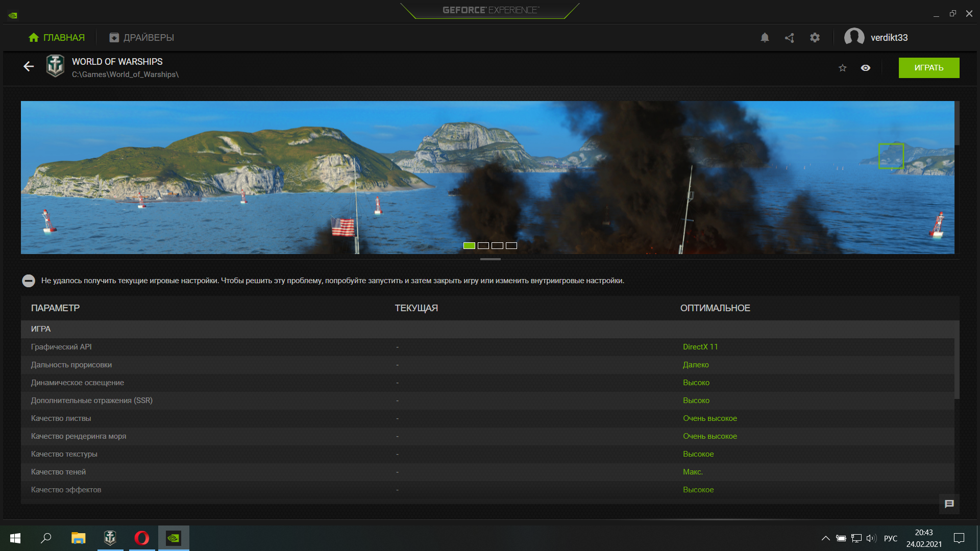Screen dimensions: 980x551
Task: Click the World of Warships game icon
Action: coord(55,66)
